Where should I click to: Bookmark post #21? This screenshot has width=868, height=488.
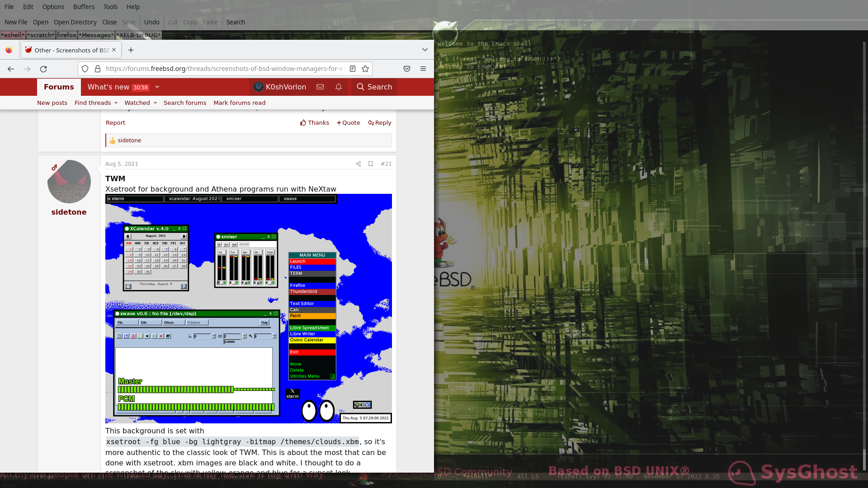[x=371, y=164]
